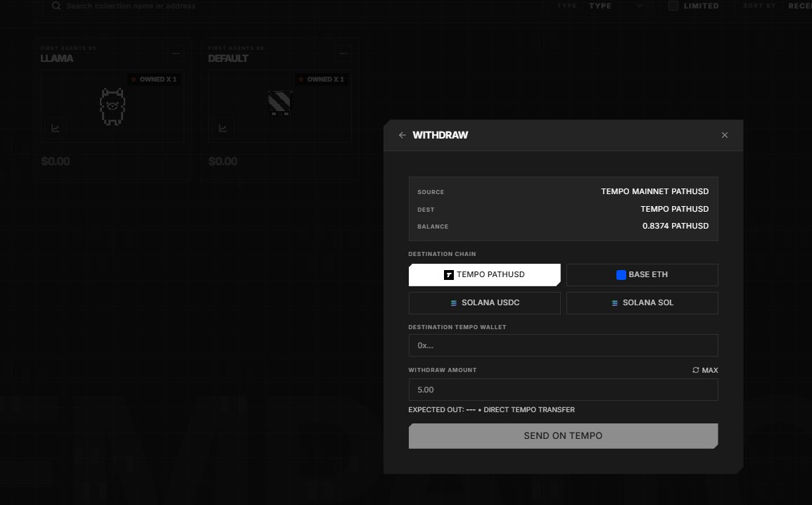Toggle the Limited checkbox

click(673, 6)
